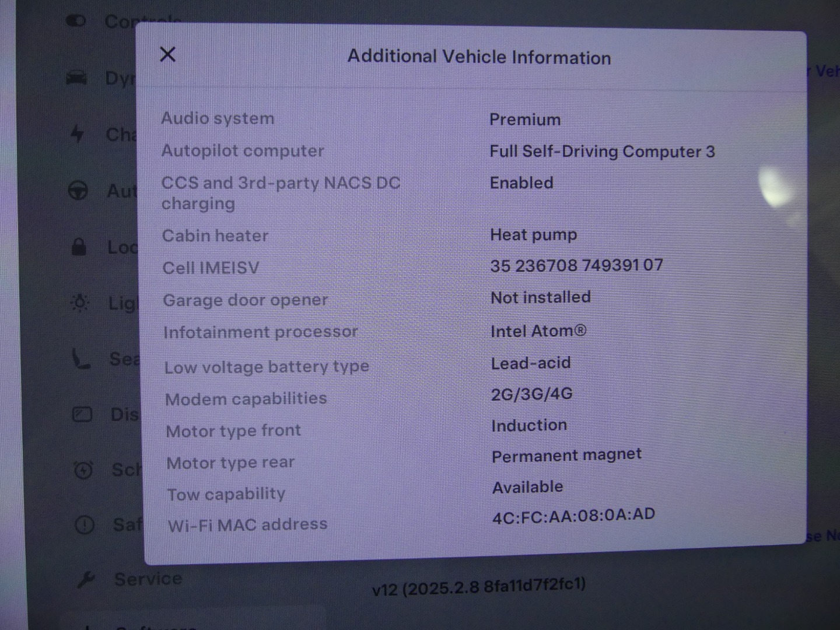Open the padlock Locks icon
This screenshot has width=840, height=630.
click(x=79, y=247)
